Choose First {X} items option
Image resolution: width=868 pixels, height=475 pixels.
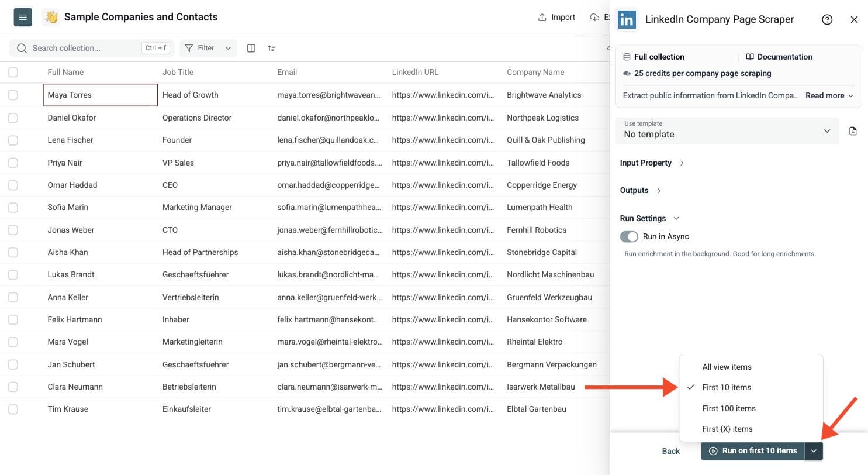click(x=751, y=429)
